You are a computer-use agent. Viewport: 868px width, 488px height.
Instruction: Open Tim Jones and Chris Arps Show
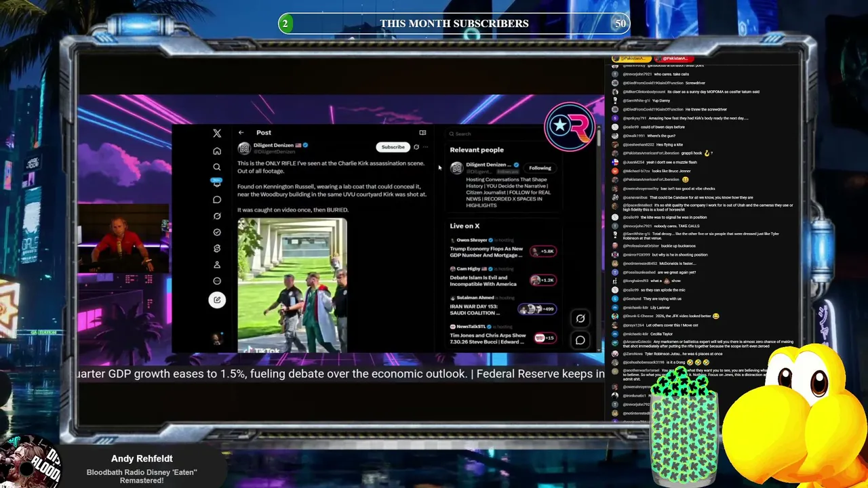click(488, 338)
